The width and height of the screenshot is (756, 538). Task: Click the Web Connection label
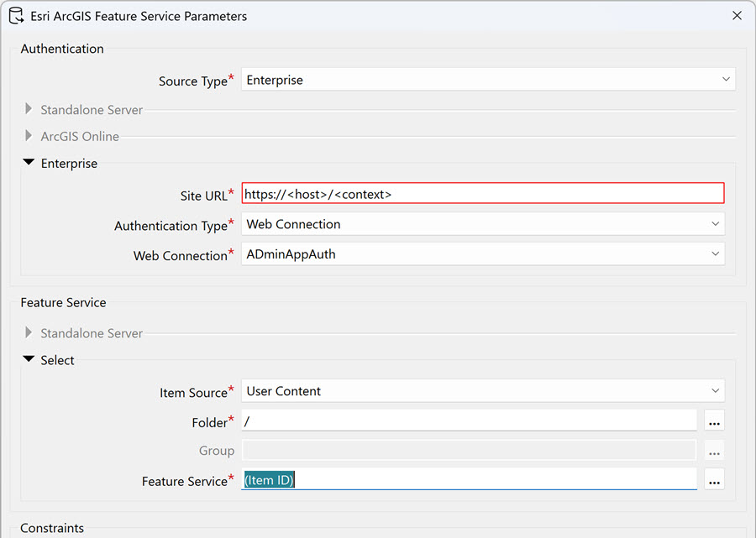pos(180,255)
